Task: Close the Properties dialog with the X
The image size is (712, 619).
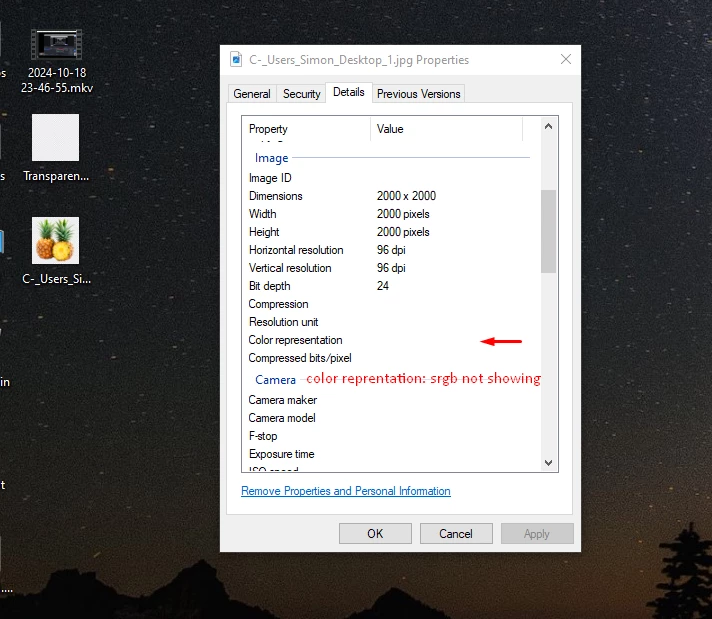Action: point(566,59)
